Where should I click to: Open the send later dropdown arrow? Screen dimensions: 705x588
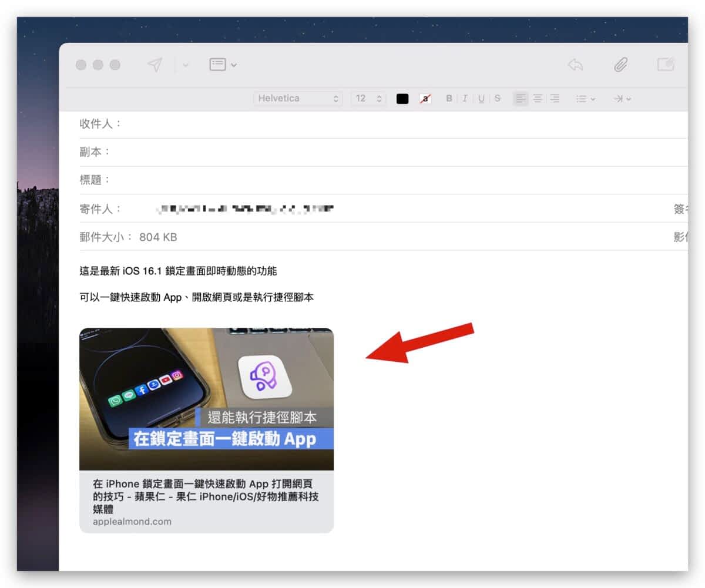click(x=186, y=65)
